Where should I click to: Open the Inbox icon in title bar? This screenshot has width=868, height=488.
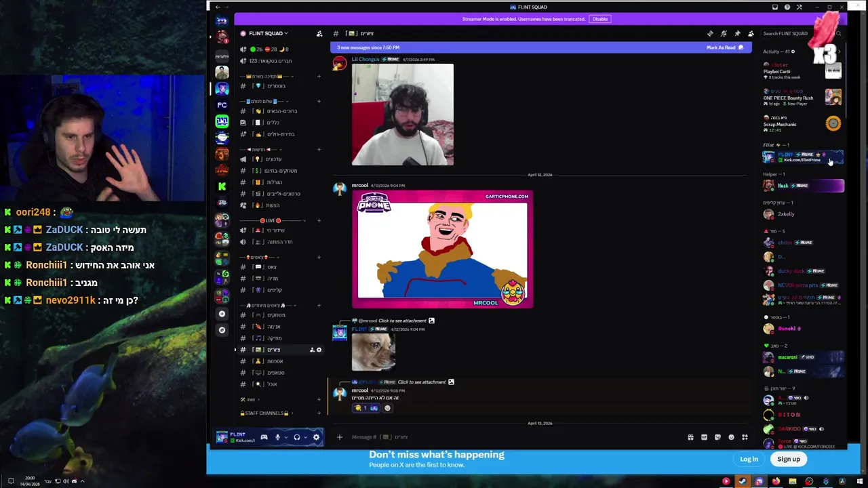(775, 7)
